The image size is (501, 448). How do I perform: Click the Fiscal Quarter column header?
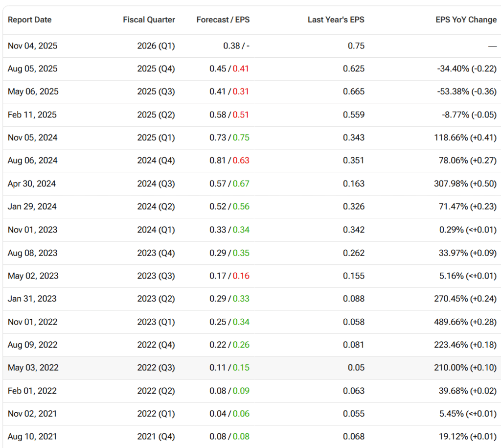coord(149,20)
